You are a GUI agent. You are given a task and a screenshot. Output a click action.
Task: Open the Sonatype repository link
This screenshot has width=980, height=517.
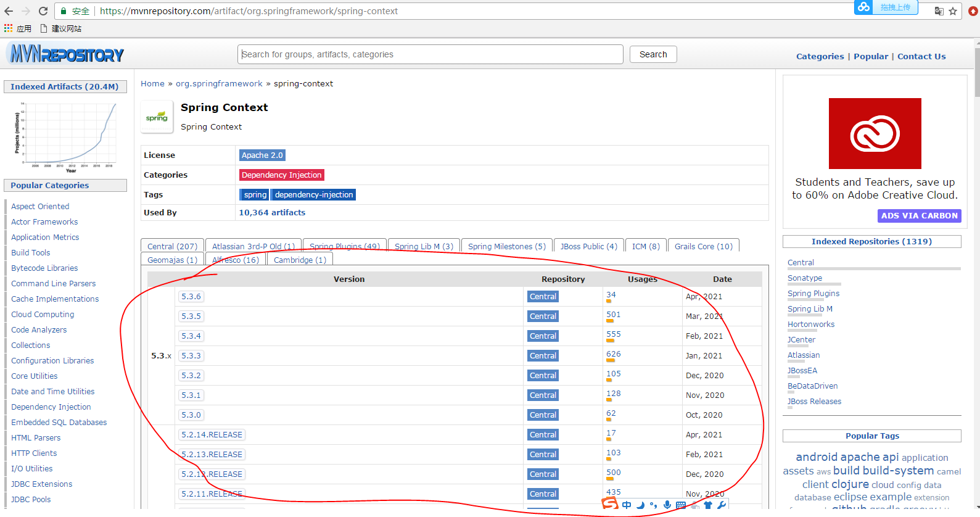pos(805,278)
